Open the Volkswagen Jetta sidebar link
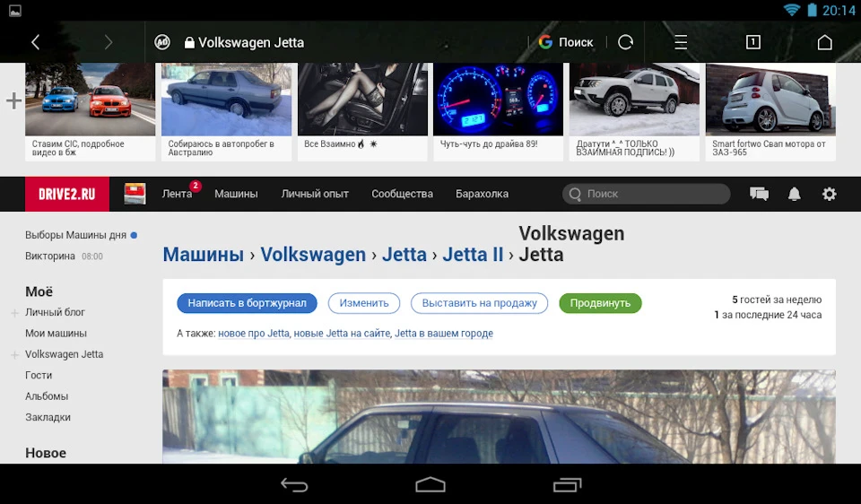The image size is (861, 504). (65, 354)
